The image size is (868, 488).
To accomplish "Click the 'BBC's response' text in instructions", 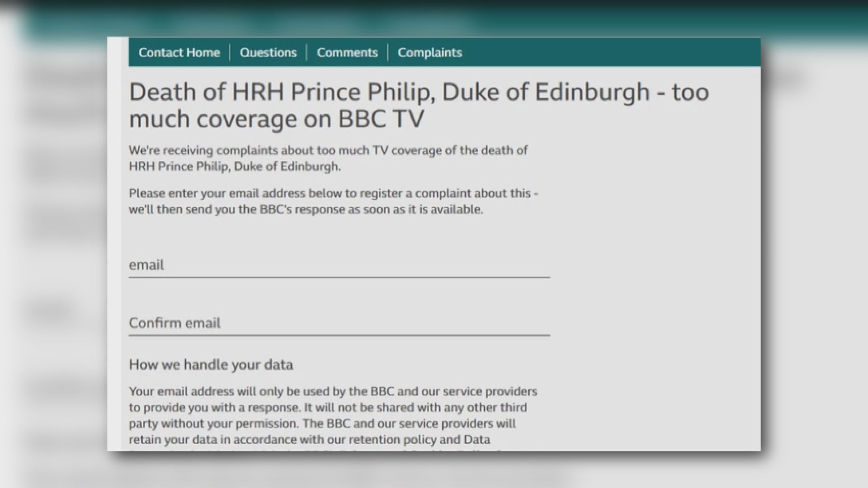I will pyautogui.click(x=302, y=210).
